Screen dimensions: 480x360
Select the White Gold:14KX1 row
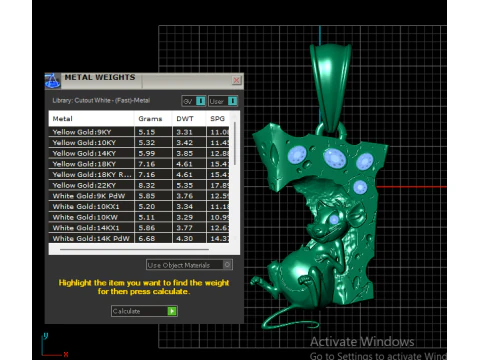(139, 228)
